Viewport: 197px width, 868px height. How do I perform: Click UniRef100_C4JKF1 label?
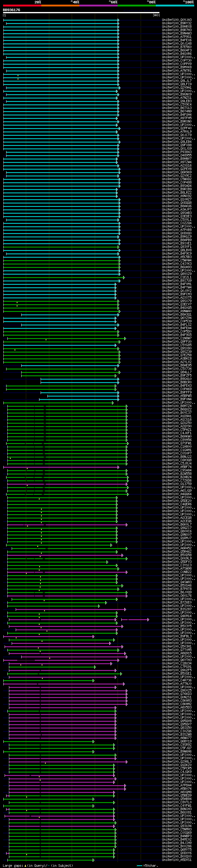pyautogui.click(x=177, y=433)
